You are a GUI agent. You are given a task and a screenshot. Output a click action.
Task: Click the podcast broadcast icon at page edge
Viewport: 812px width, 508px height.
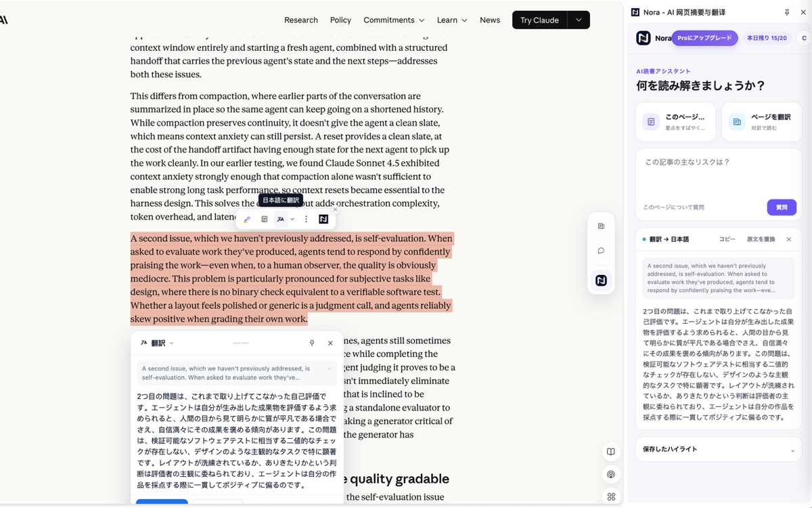click(610, 475)
